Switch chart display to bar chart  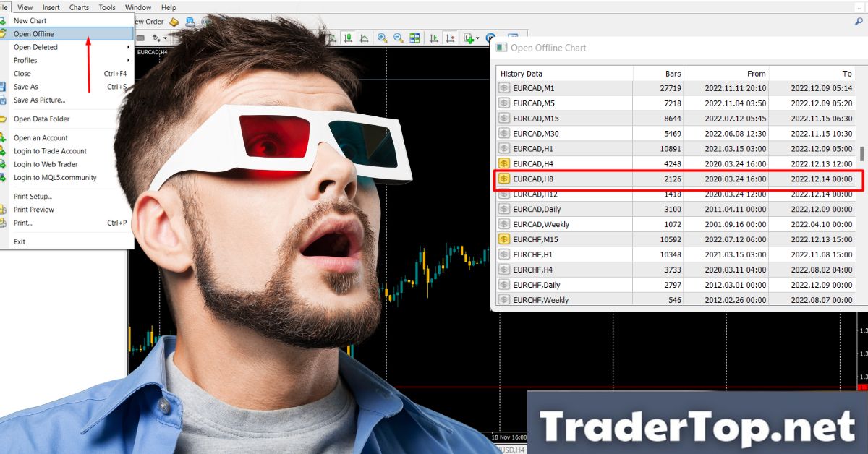pyautogui.click(x=333, y=38)
